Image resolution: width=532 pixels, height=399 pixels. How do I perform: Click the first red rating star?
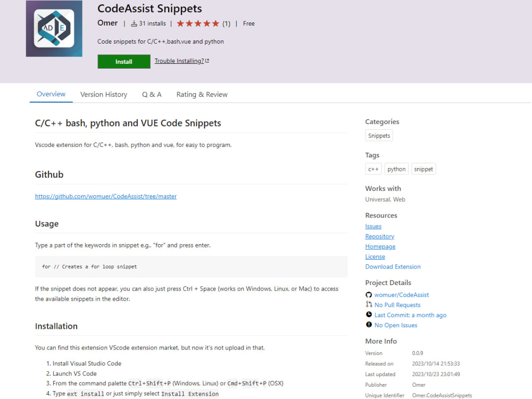[x=180, y=23]
